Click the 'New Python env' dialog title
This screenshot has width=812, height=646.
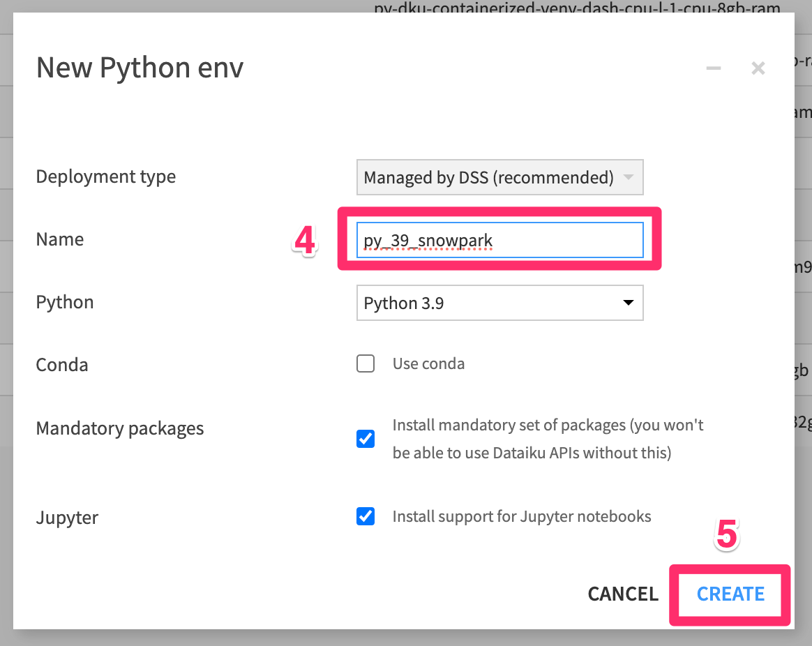click(x=140, y=68)
